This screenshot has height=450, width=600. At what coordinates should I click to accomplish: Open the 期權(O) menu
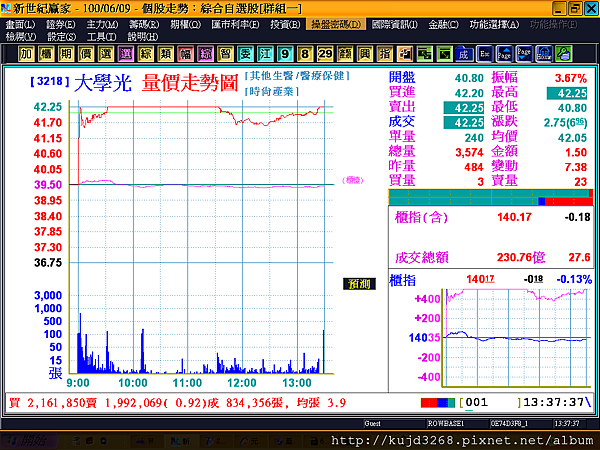[186, 25]
